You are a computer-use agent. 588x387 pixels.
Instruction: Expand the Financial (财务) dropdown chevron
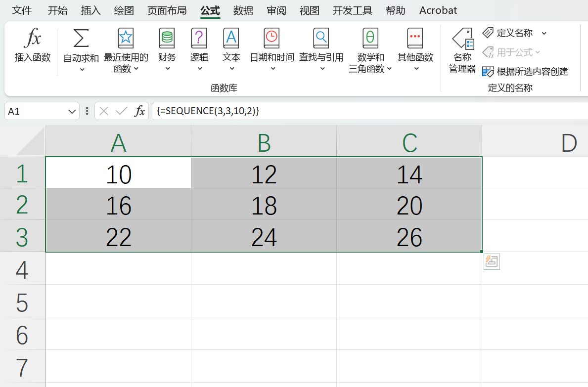point(168,69)
